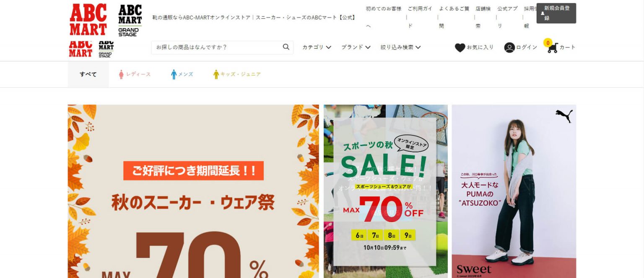Switch to the メンズ tab
This screenshot has width=644, height=278.
pos(182,74)
